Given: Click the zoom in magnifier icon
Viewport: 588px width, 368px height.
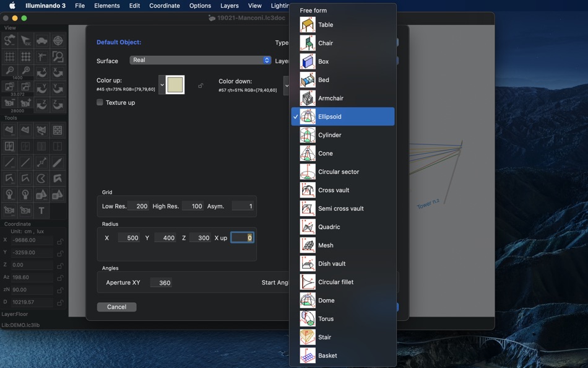Looking at the screenshot, I should (25, 71).
